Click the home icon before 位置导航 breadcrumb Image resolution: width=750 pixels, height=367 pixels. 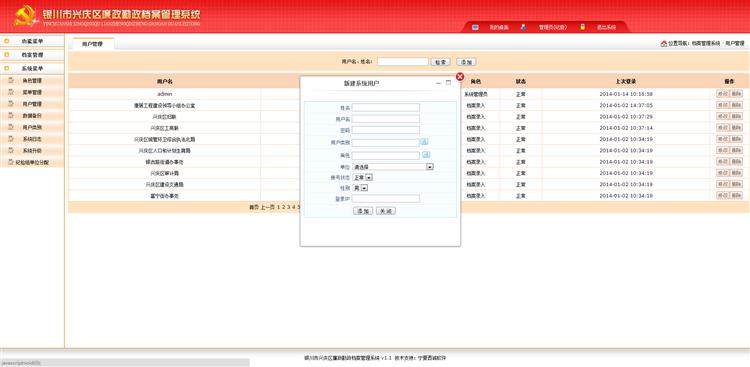[x=663, y=44]
